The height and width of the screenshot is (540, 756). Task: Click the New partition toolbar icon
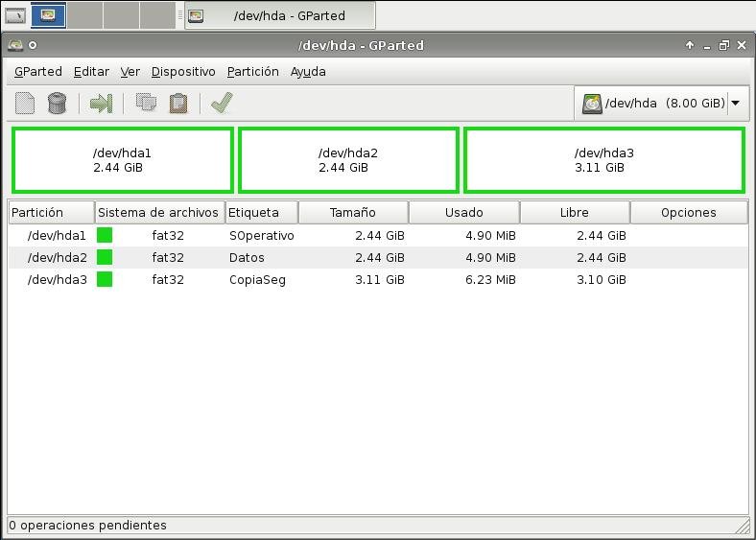point(25,103)
